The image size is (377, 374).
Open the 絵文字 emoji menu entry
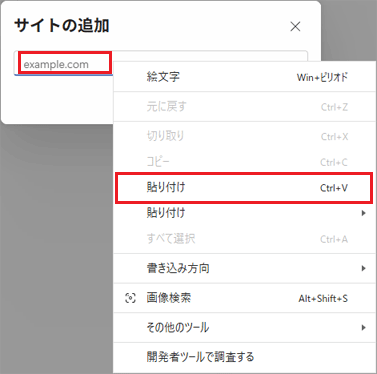point(245,77)
